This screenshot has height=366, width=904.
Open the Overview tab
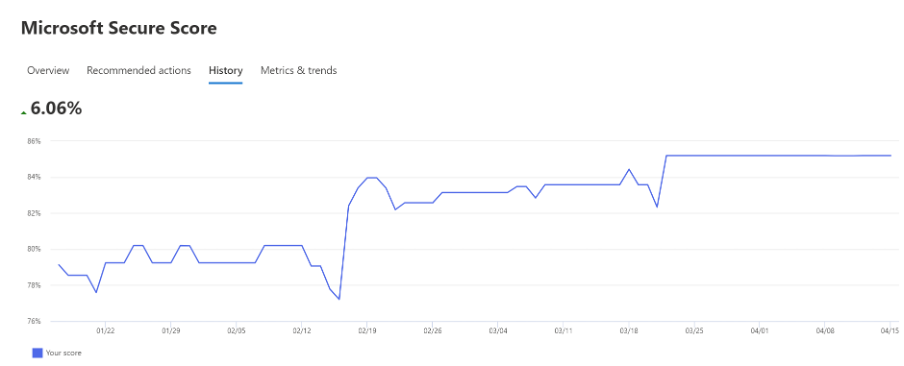tap(48, 70)
